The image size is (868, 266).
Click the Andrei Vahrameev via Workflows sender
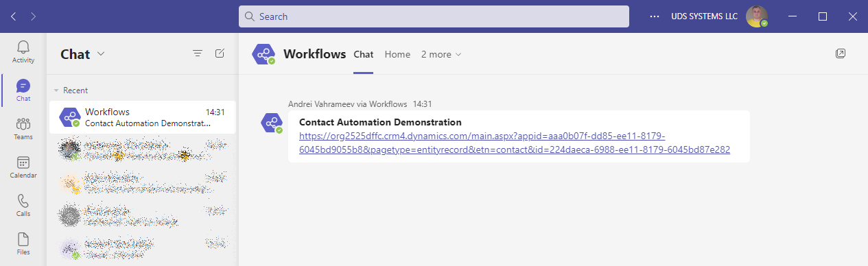348,104
